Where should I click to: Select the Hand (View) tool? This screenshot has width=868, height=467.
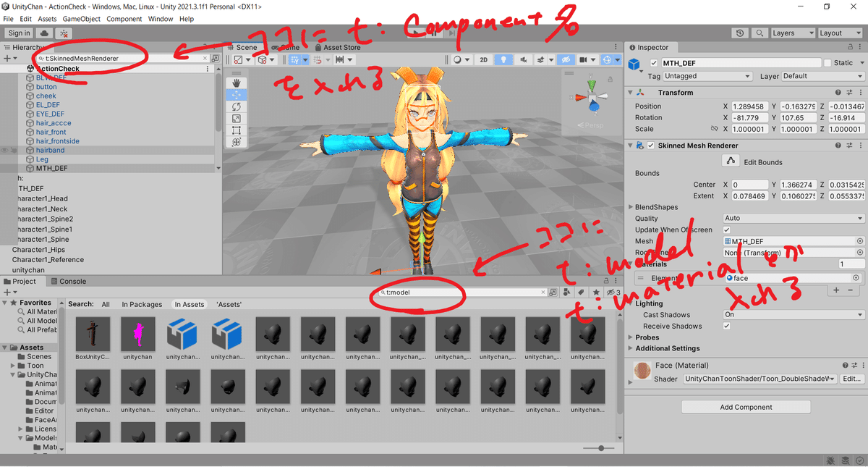[236, 83]
